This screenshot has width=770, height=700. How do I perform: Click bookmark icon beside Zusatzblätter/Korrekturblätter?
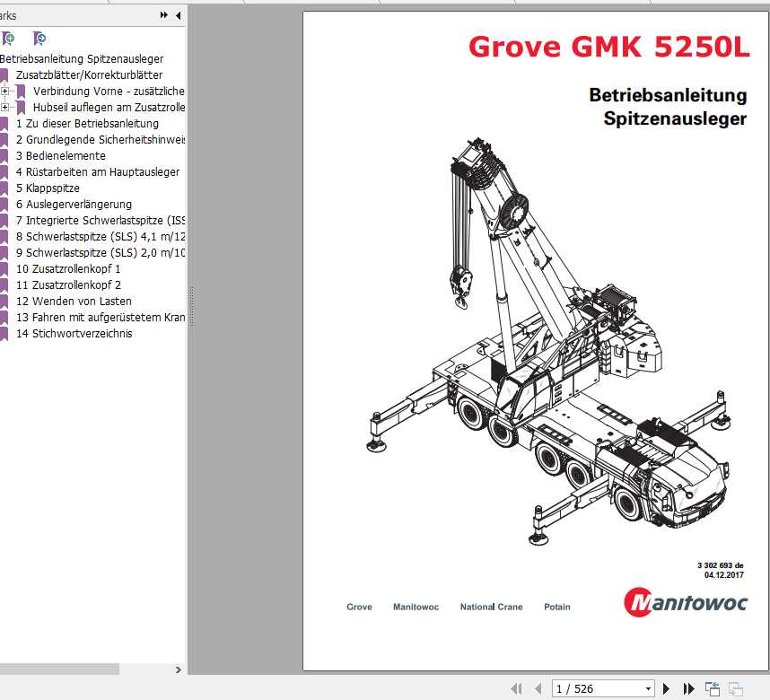(x=4, y=75)
